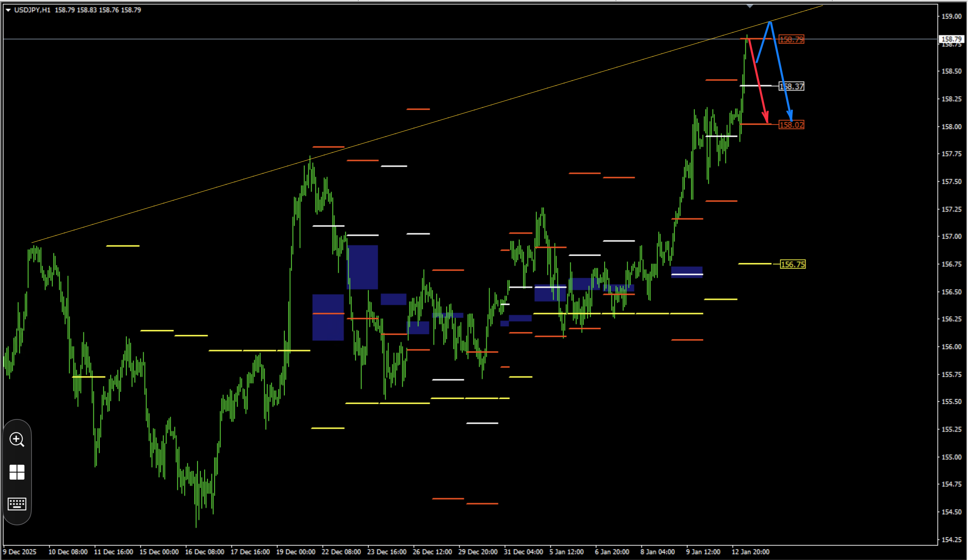
Task: Click the 157.00 price scale value
Action: click(x=951, y=237)
